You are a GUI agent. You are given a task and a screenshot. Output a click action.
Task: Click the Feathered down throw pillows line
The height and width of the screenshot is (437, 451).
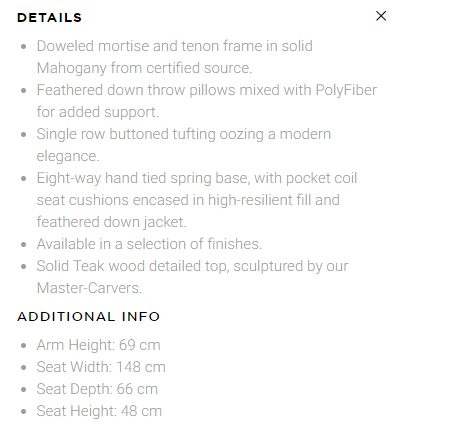pyautogui.click(x=207, y=90)
